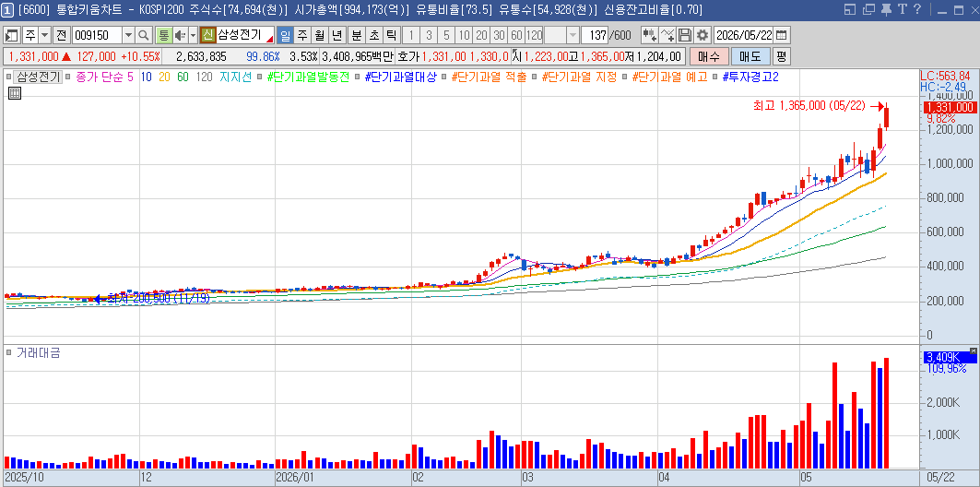Click the #단기과열 적출 indicator label
980x487 pixels.
488,77
